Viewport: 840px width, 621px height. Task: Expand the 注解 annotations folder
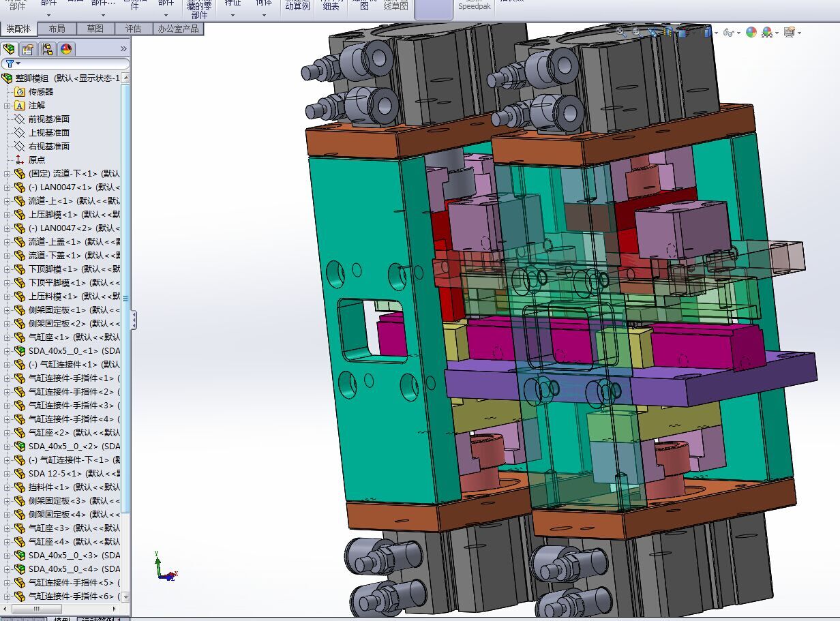tap(7, 106)
